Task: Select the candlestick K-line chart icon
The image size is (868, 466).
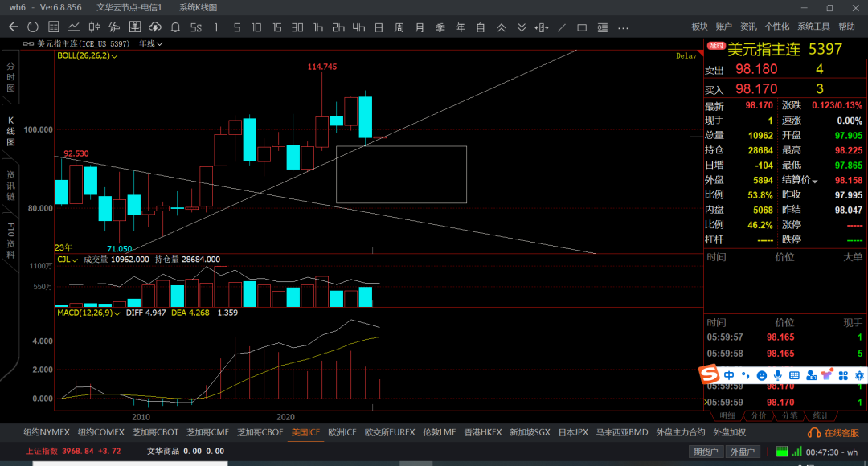Action: (94, 27)
